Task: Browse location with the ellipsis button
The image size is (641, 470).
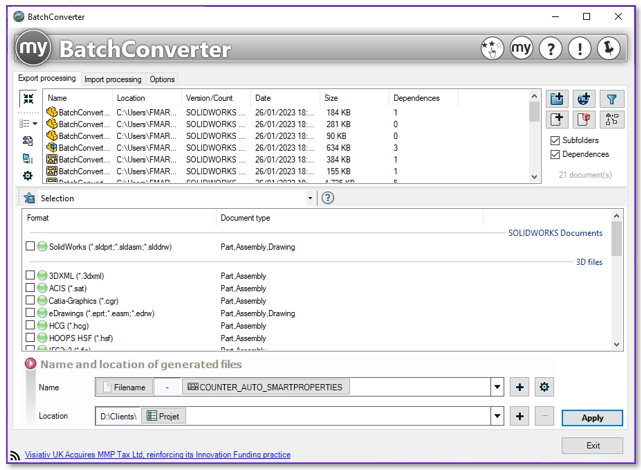Action: point(544,416)
